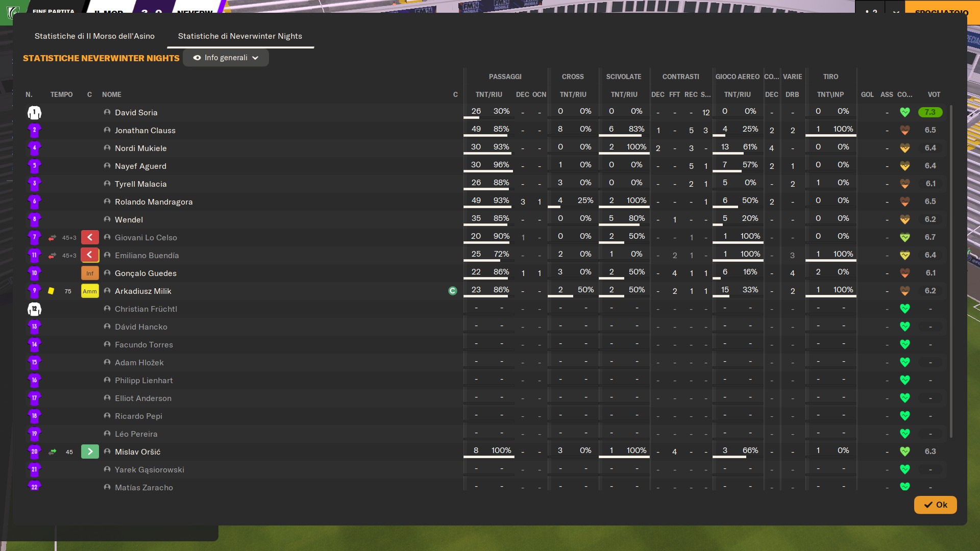This screenshot has height=551, width=980.
Task: Select the Yarek Gąsiorowski row name
Action: point(150,469)
